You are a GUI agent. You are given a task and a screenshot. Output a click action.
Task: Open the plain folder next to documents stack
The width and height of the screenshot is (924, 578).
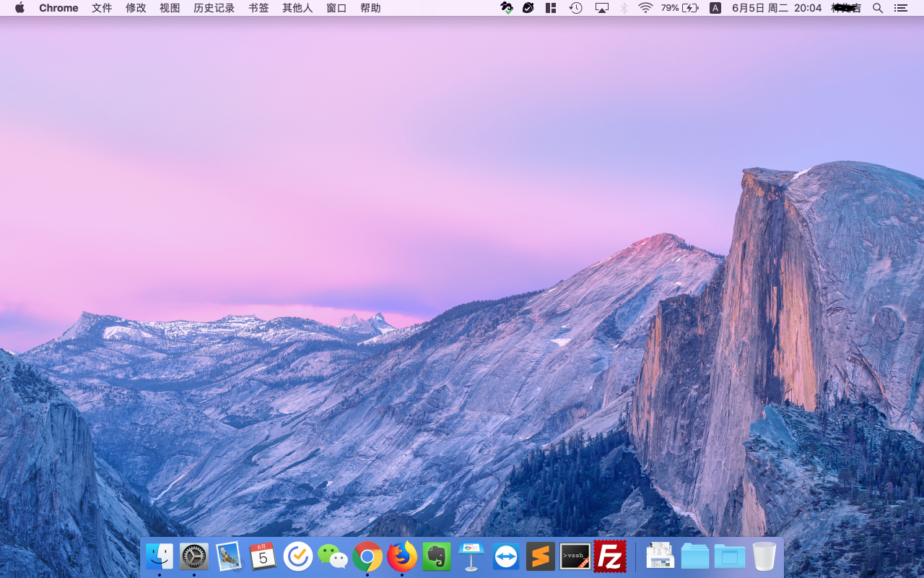[695, 556]
